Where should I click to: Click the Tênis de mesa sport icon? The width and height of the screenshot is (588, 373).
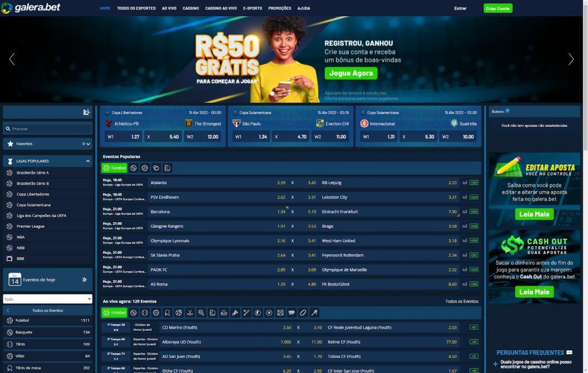point(10,368)
